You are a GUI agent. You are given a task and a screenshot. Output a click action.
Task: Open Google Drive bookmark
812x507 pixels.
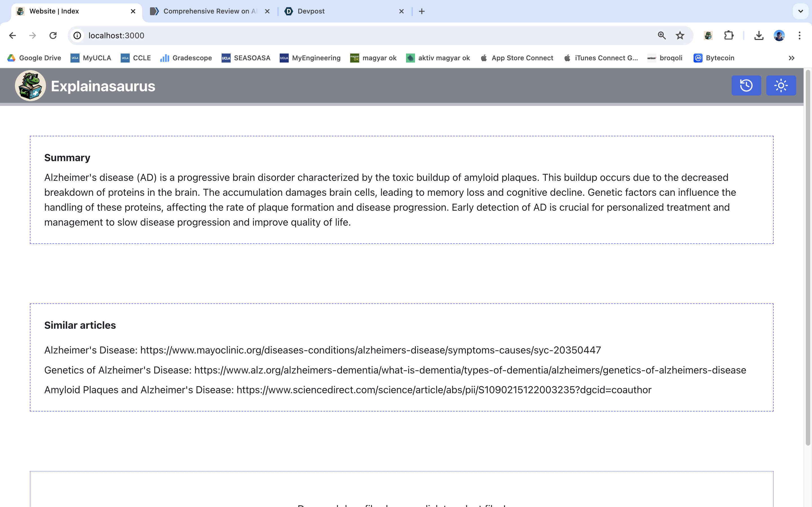(34, 58)
